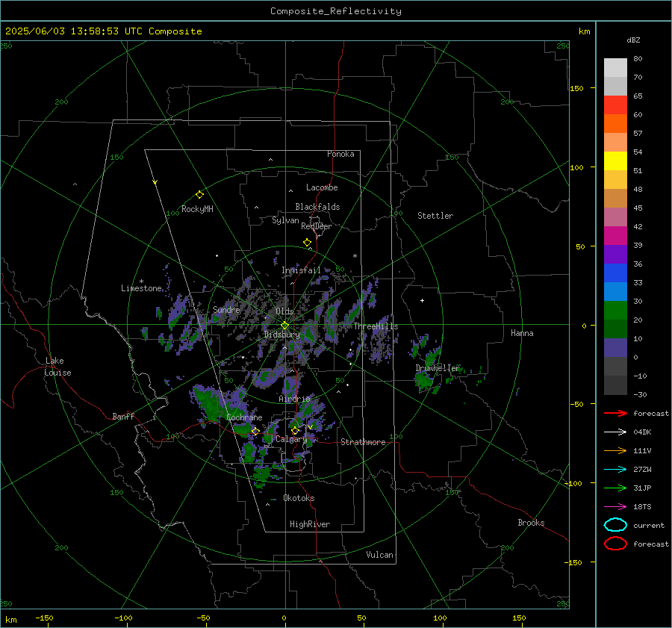Click the Lake Louise label

coord(57,367)
